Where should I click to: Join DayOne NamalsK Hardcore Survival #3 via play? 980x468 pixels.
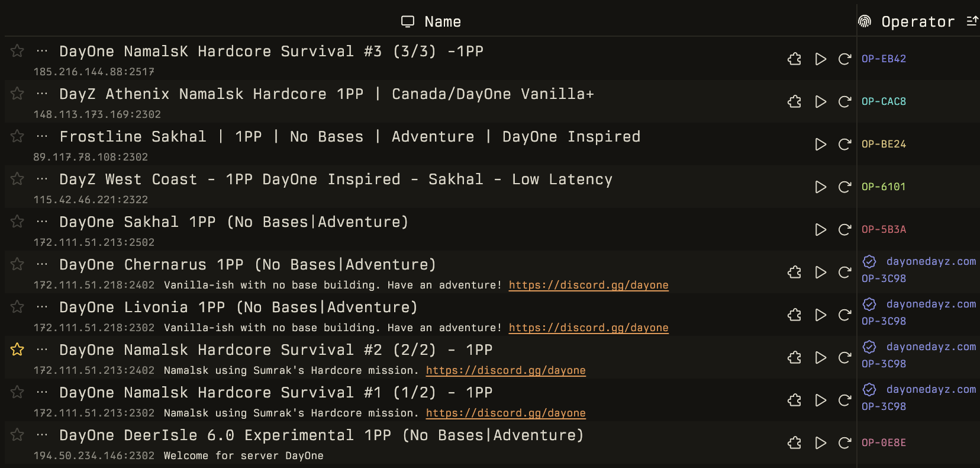(820, 59)
